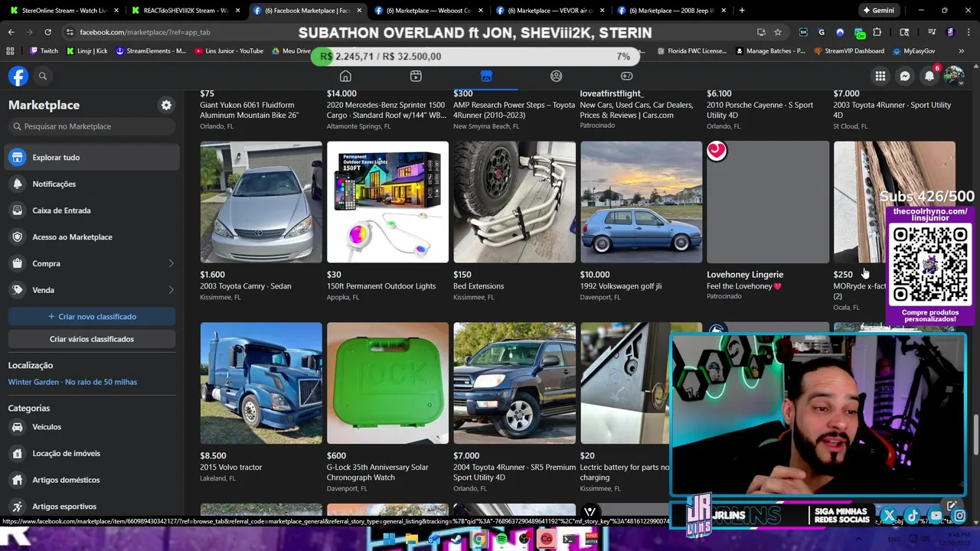This screenshot has width=980, height=551.
Task: Open the 2010 Porsche Cayenne listing title
Action: click(x=759, y=110)
